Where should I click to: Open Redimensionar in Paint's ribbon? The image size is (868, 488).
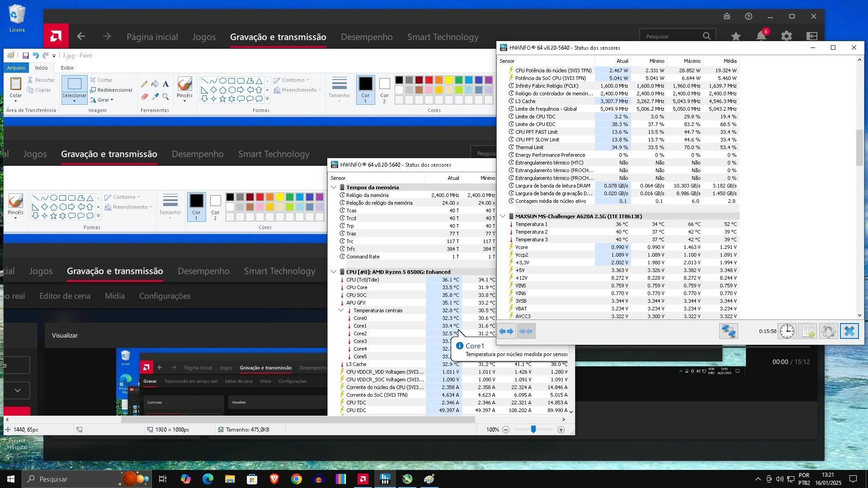point(111,90)
